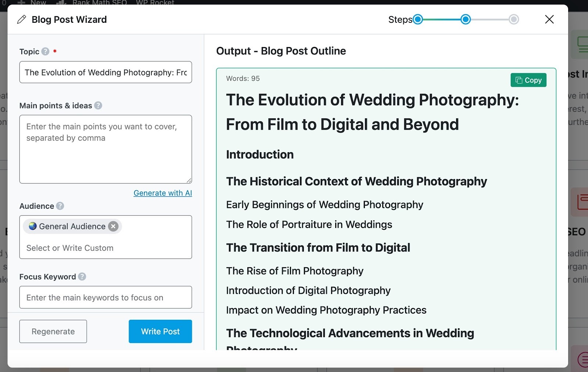Image resolution: width=588 pixels, height=372 pixels.
Task: Focus the Focus Keyword input field
Action: (x=105, y=297)
